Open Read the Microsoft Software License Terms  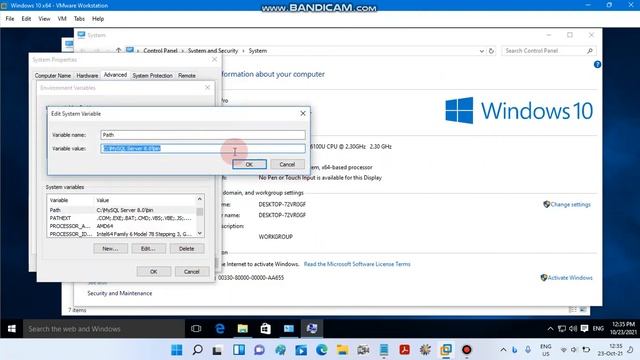click(x=357, y=264)
